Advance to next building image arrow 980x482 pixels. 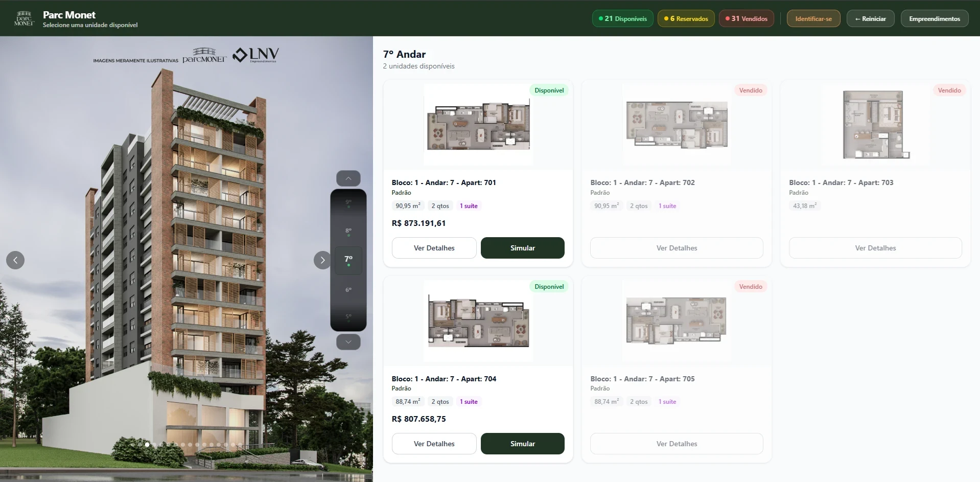pos(322,260)
